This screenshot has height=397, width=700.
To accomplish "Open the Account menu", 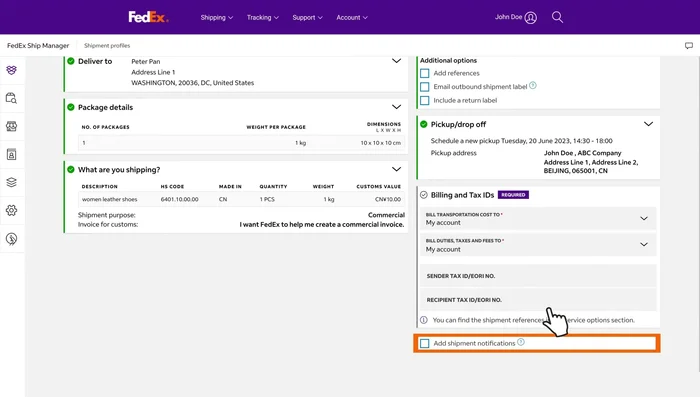I will pos(352,17).
